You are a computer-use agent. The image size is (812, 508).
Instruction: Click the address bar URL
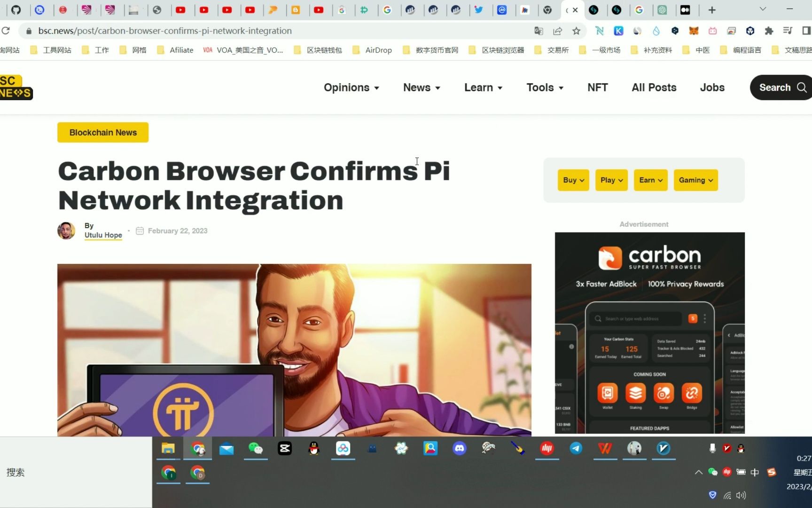point(165,31)
